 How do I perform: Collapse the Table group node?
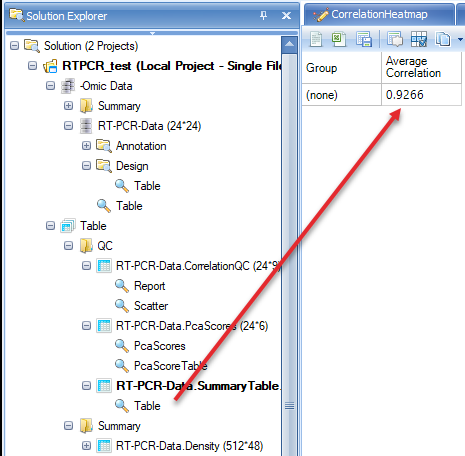[x=50, y=226]
